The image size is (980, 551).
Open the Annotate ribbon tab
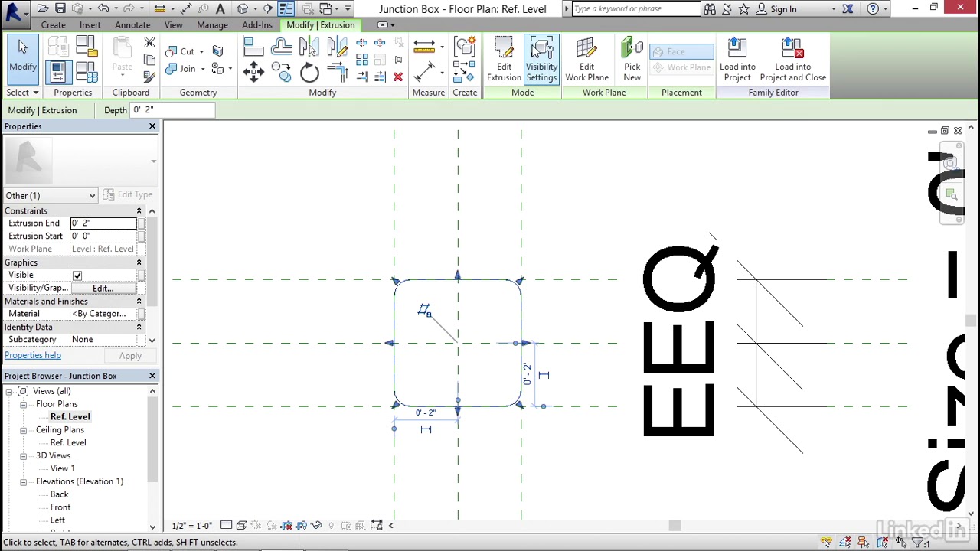pos(132,25)
